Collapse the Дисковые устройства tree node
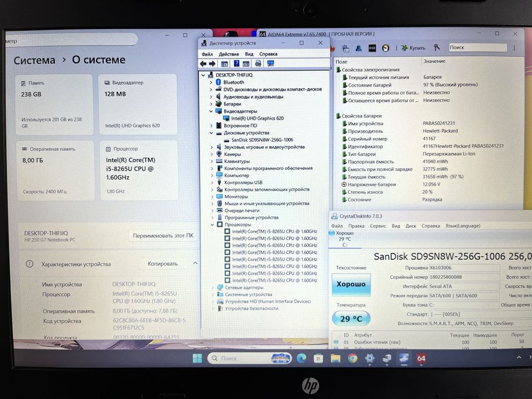 (x=211, y=133)
